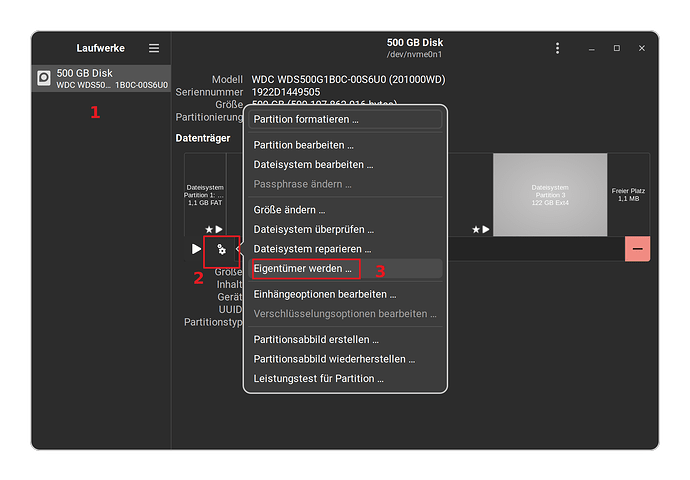Screen dimensions: 690x480
Task: Open the drive options three-dot menu
Action: pos(558,48)
